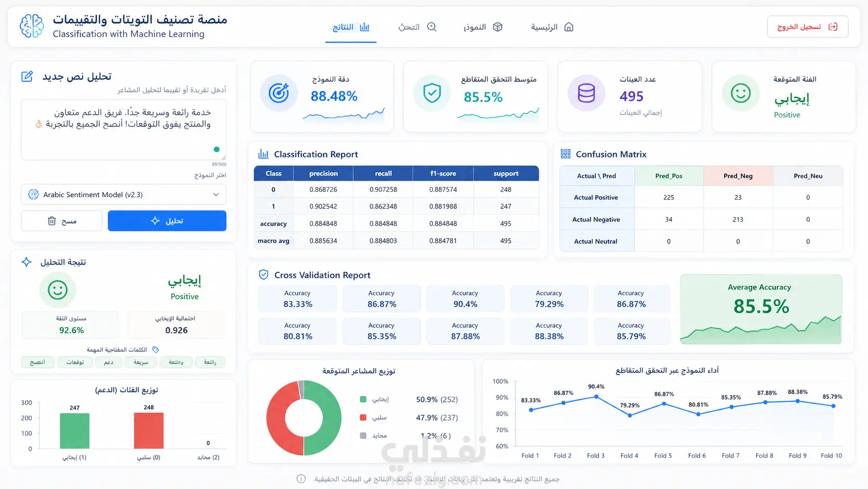Click the Fold 3 data point at 90.4%

coord(596,397)
